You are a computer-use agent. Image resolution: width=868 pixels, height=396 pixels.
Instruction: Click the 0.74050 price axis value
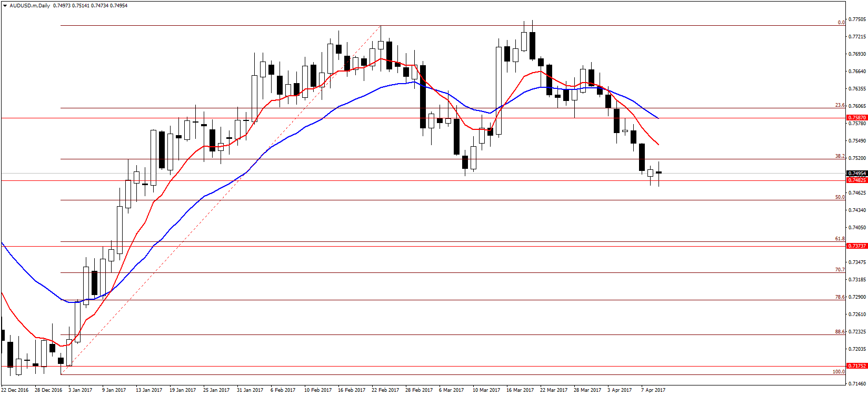857,228
